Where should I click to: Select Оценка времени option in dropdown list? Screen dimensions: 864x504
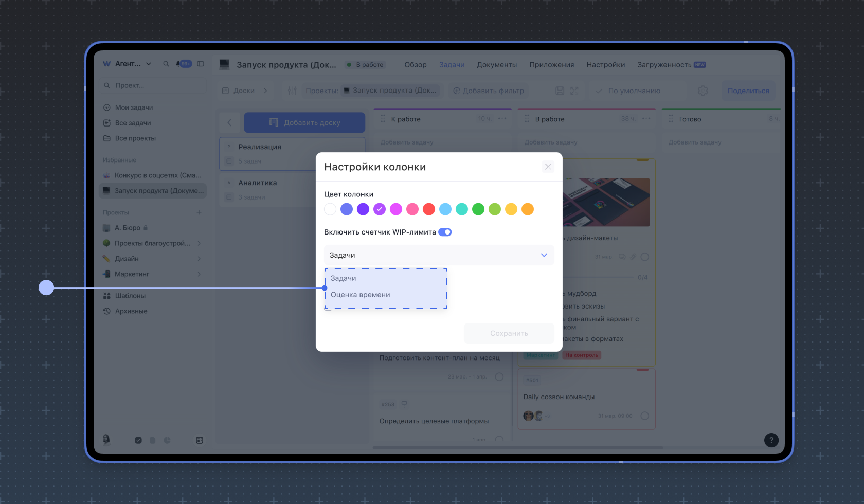coord(361,295)
